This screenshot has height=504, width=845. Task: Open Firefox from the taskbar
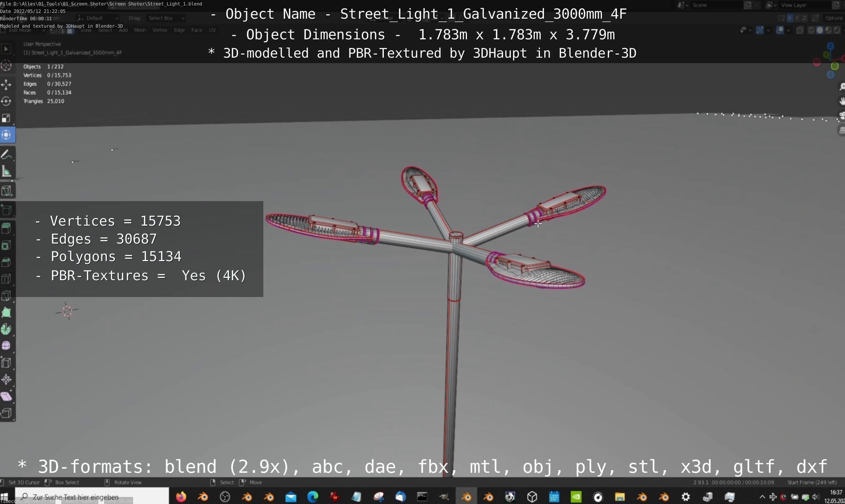click(x=181, y=497)
